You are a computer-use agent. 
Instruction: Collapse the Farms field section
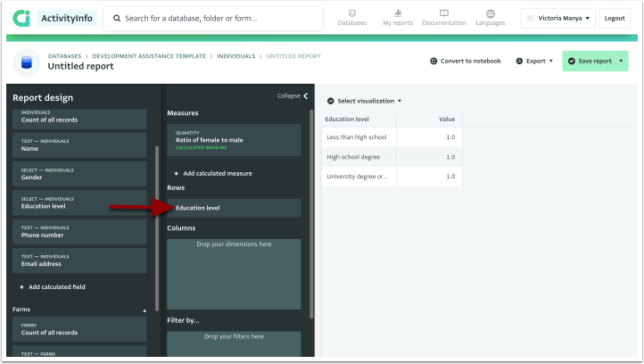pos(145,310)
